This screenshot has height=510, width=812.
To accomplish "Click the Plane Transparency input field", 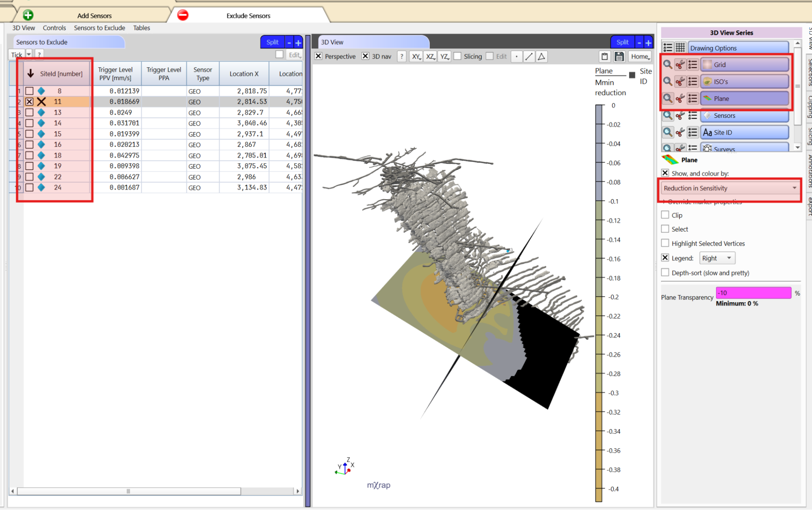I will coord(754,293).
